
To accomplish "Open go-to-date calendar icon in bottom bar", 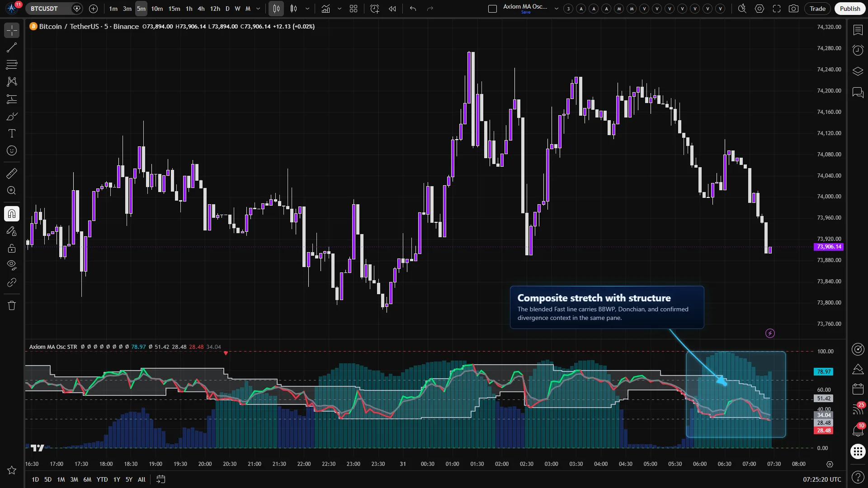I will (x=160, y=479).
